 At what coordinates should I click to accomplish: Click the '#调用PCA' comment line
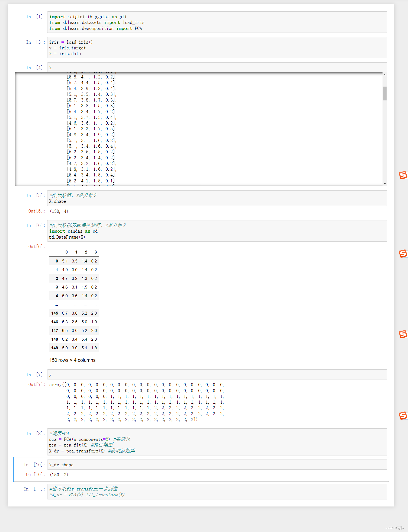(x=59, y=433)
